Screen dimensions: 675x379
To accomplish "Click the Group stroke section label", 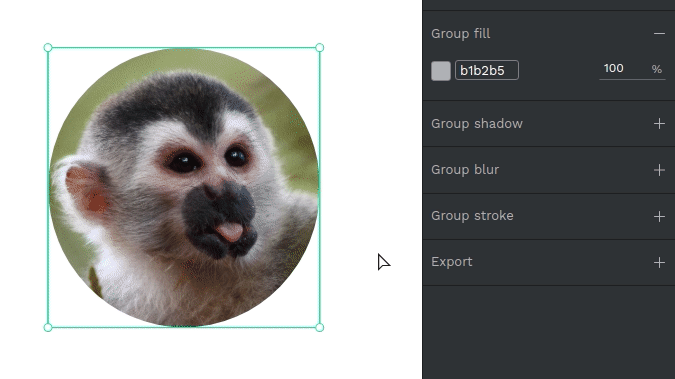I will click(472, 216).
